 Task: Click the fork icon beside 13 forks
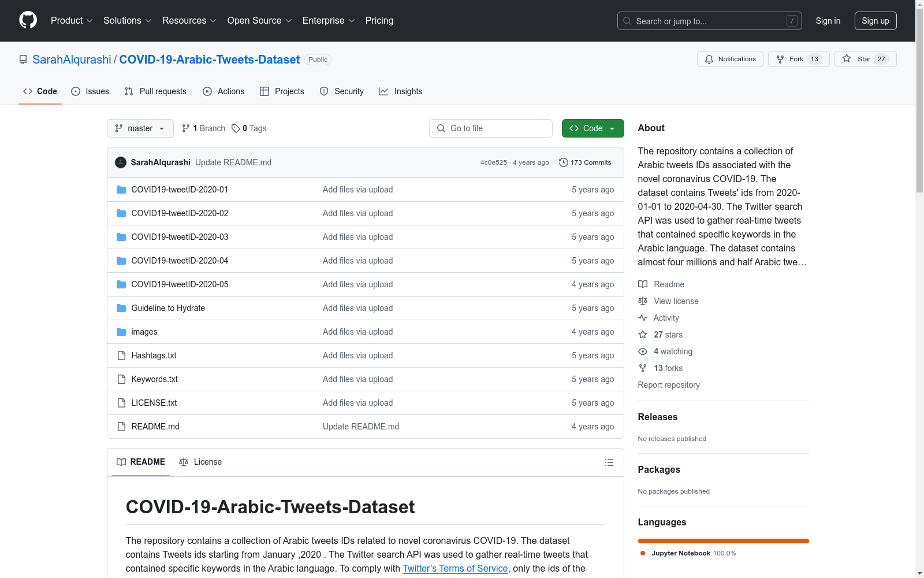click(x=643, y=368)
